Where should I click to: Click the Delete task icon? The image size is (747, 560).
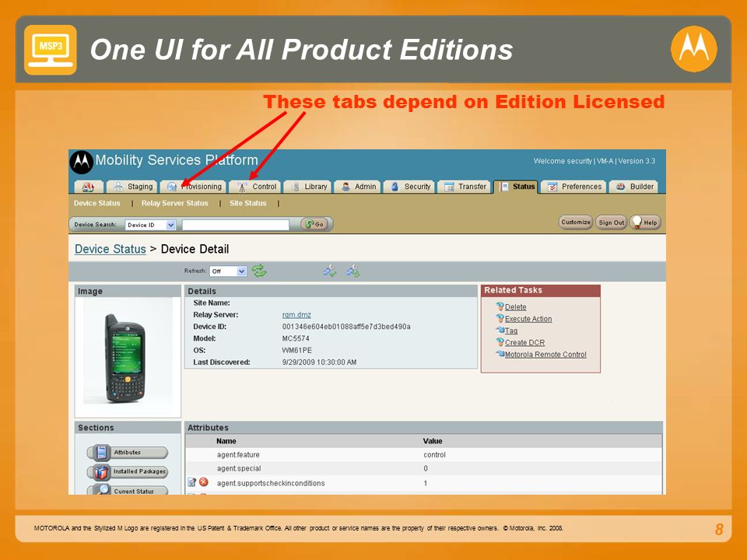pos(500,306)
